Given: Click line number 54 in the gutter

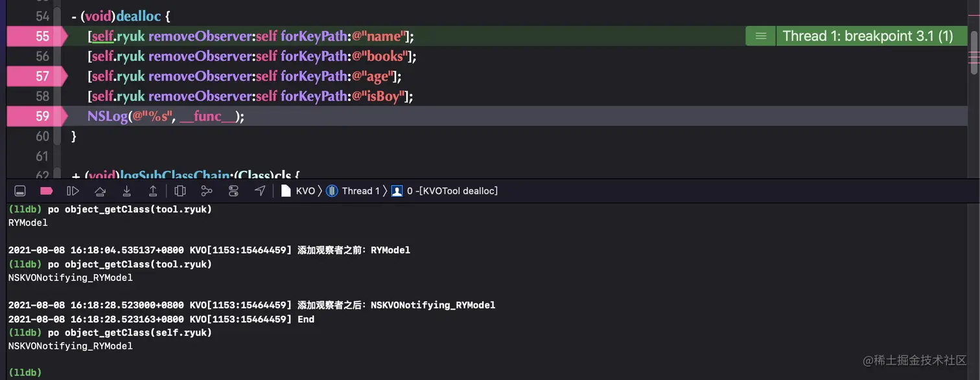Looking at the screenshot, I should (x=42, y=16).
